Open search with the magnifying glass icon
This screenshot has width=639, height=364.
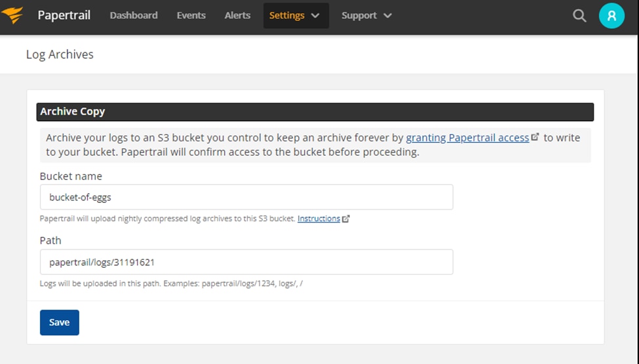579,16
